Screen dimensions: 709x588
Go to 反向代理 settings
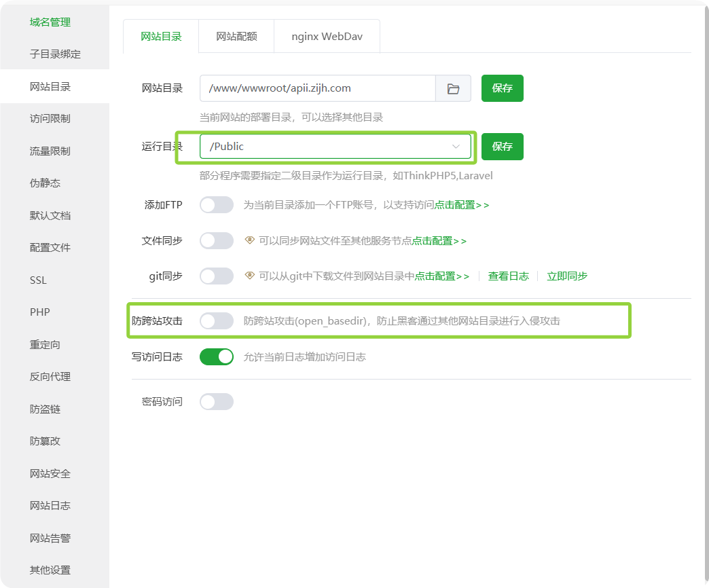tap(50, 377)
